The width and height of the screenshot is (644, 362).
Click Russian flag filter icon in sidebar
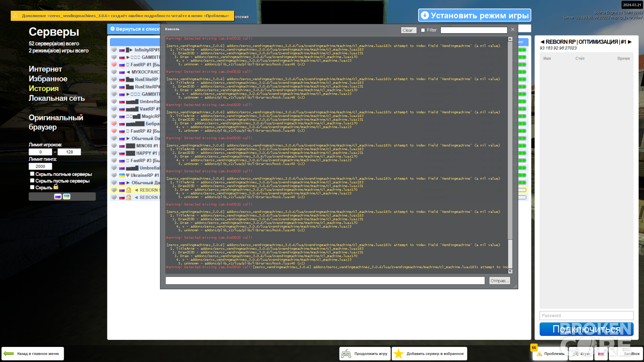[58, 197]
